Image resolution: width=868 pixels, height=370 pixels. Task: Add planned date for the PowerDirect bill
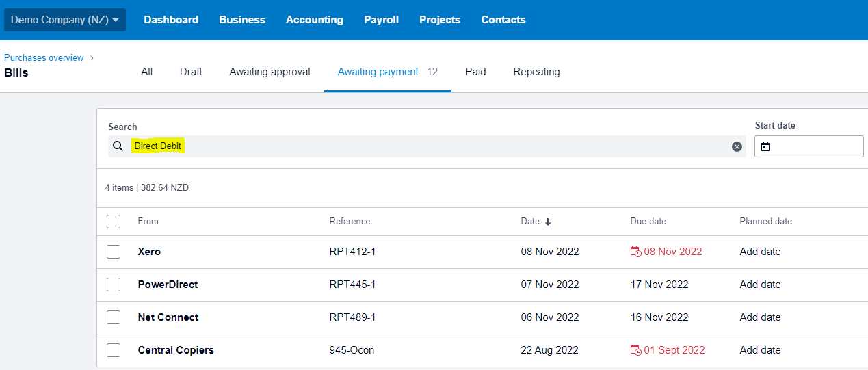click(x=760, y=285)
